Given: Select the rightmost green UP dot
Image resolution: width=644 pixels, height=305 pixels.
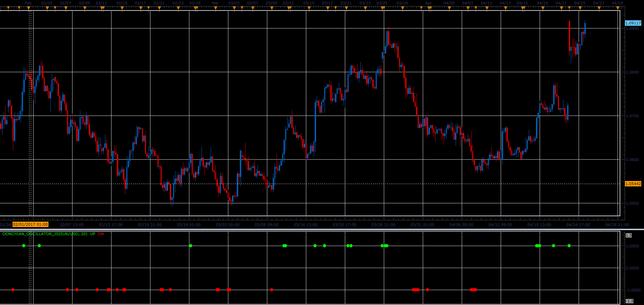Looking at the screenshot, I should pyautogui.click(x=569, y=246).
